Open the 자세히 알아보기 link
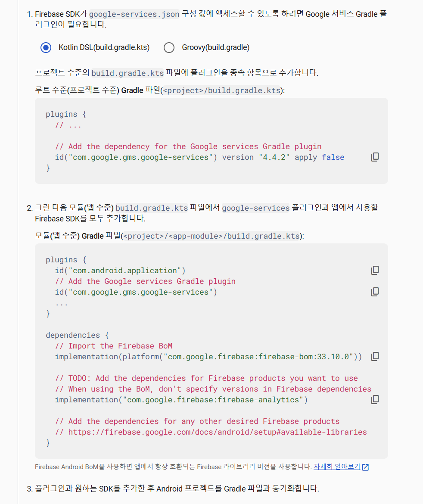 (x=336, y=467)
